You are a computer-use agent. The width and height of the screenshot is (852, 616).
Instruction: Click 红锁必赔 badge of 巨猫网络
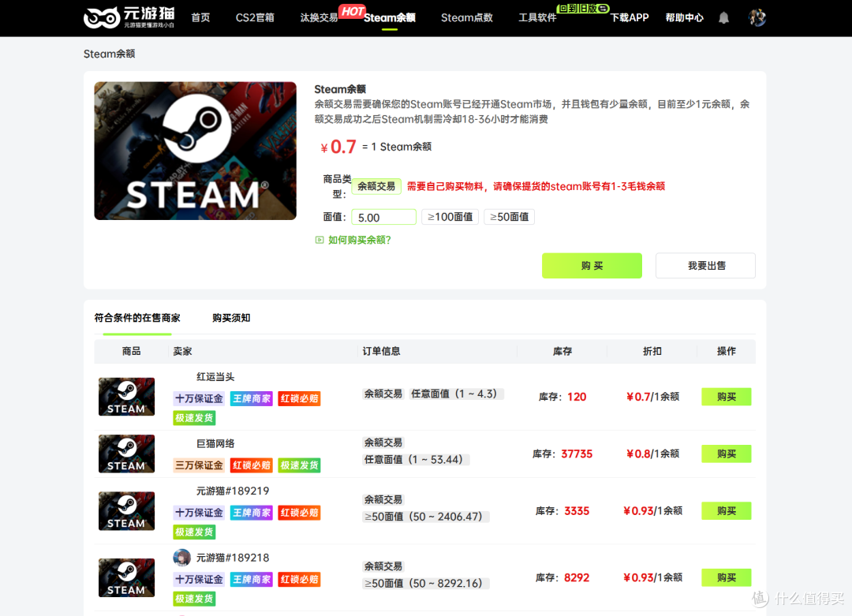pyautogui.click(x=252, y=465)
